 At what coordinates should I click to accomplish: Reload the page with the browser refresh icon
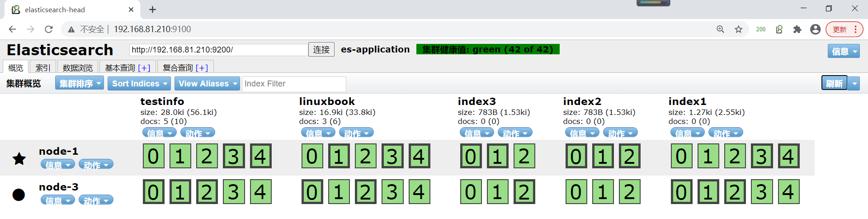pos(49,29)
